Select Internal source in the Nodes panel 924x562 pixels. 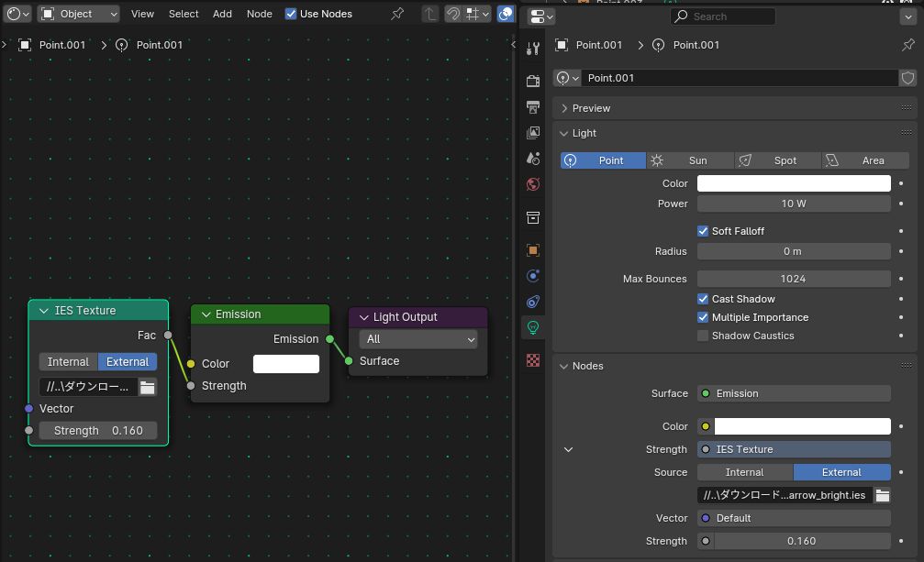tap(744, 472)
